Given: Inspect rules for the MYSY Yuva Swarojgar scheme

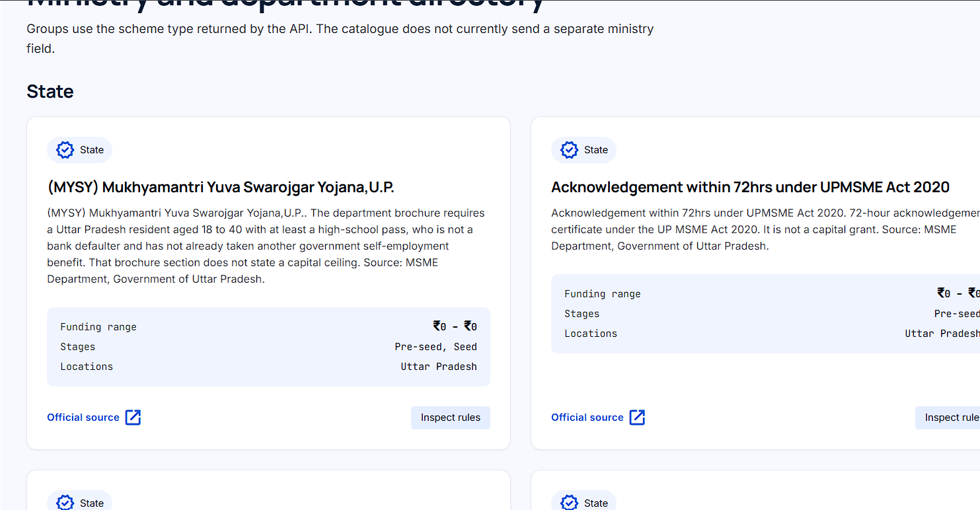Looking at the screenshot, I should (451, 418).
